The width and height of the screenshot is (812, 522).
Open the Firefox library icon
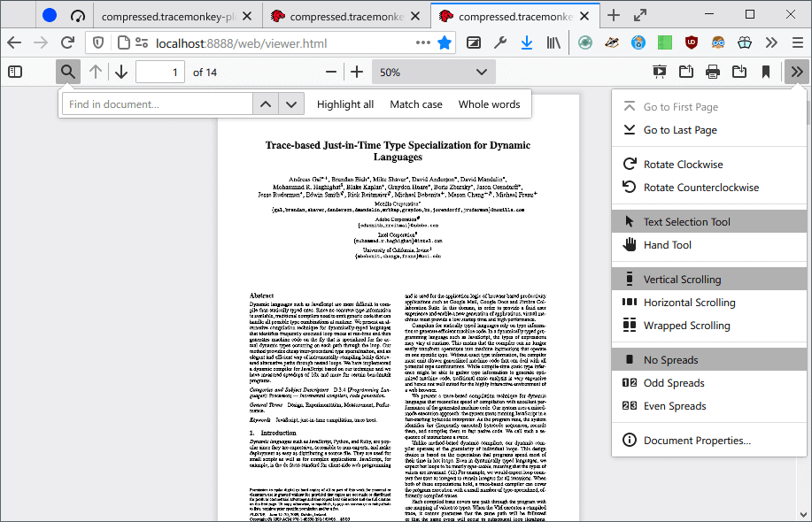pos(553,43)
